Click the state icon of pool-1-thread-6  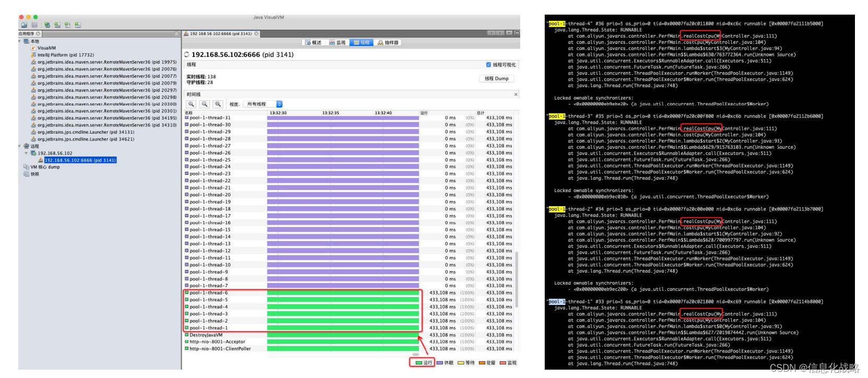tap(187, 293)
